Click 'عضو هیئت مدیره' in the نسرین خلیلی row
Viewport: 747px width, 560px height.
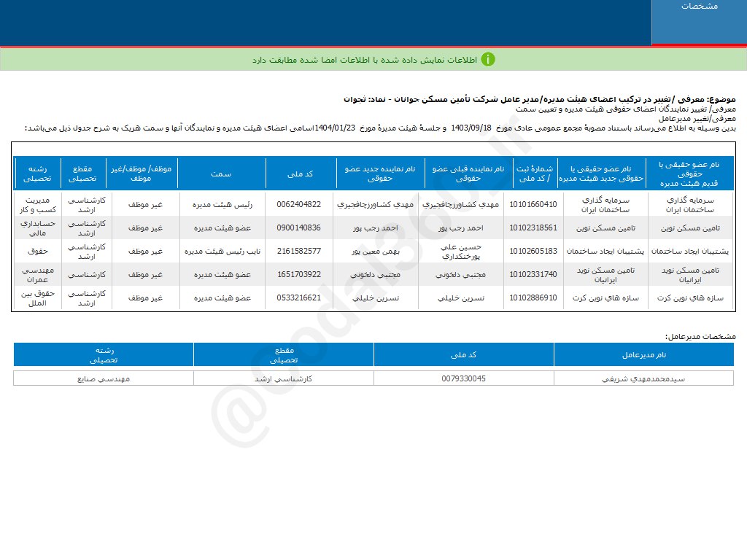[222, 298]
